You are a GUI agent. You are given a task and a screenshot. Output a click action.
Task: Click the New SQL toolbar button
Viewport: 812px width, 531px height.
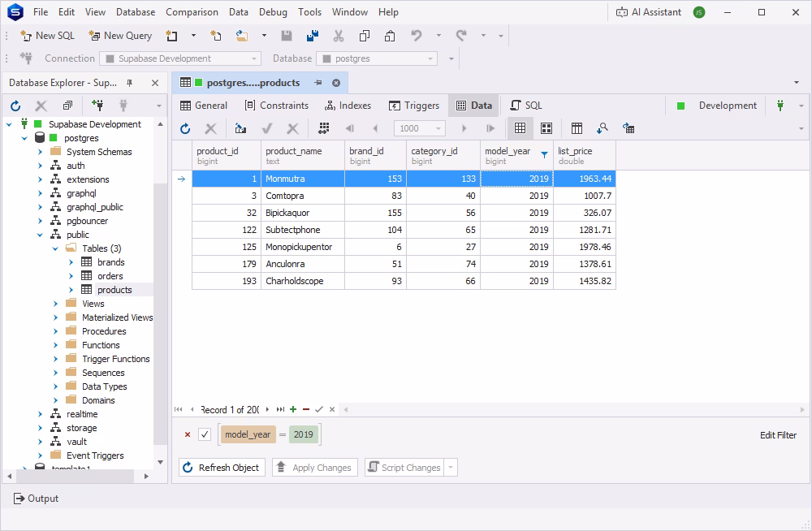tap(47, 36)
